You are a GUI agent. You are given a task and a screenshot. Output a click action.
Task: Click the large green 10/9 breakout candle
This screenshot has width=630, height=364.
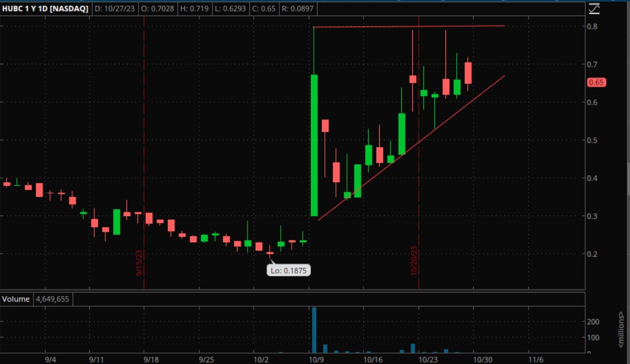click(314, 145)
